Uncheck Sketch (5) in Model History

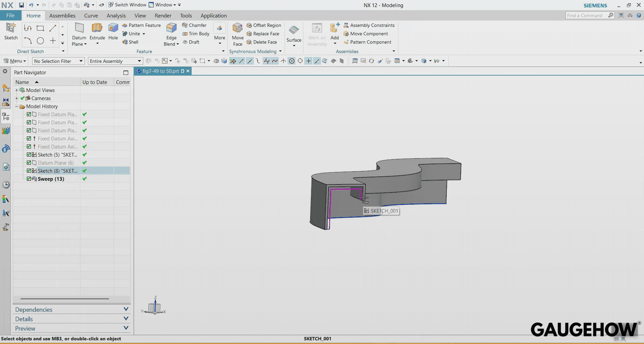pyautogui.click(x=29, y=155)
